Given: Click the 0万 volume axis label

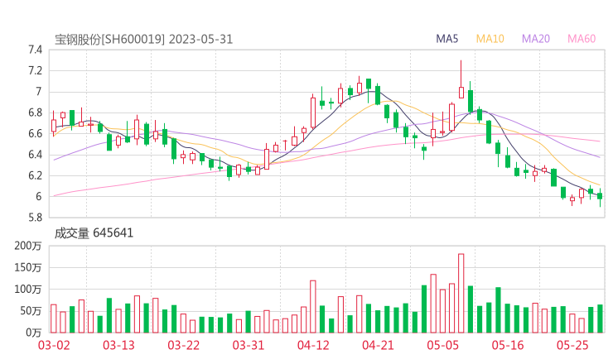Looking at the screenshot, I should click(x=34, y=333).
